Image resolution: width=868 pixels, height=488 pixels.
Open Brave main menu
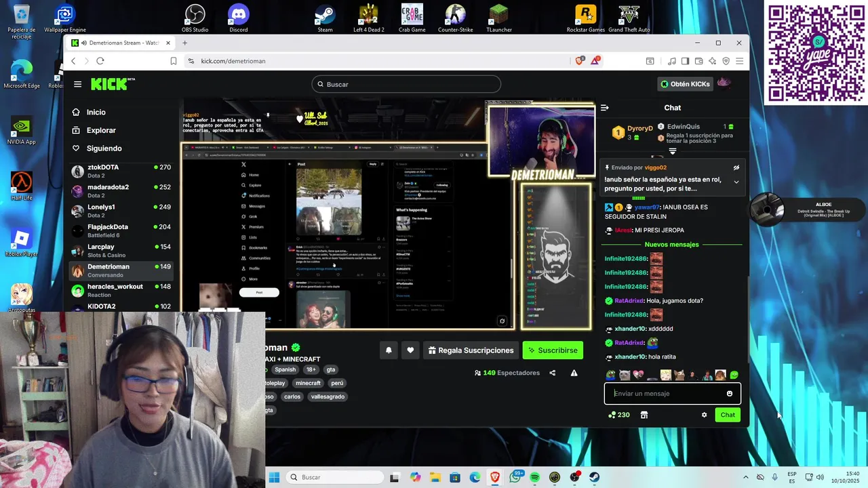click(739, 61)
